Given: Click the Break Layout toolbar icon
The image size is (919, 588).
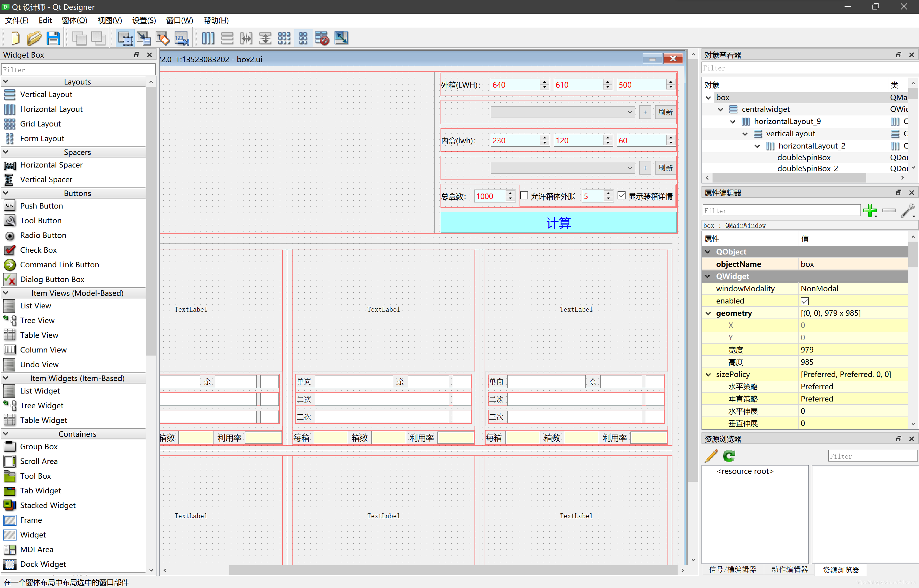Looking at the screenshot, I should 322,38.
